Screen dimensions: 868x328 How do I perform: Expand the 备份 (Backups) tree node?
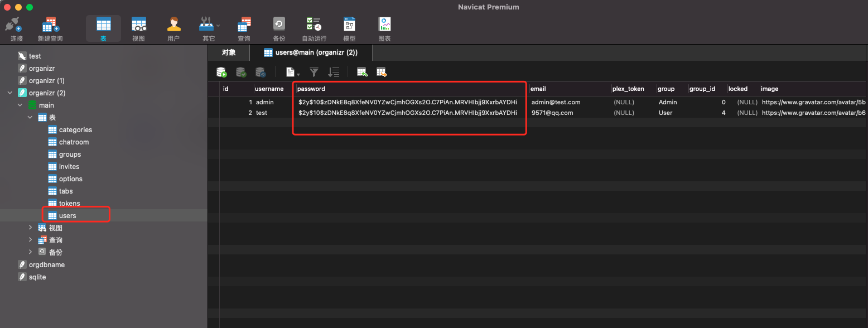(31, 253)
